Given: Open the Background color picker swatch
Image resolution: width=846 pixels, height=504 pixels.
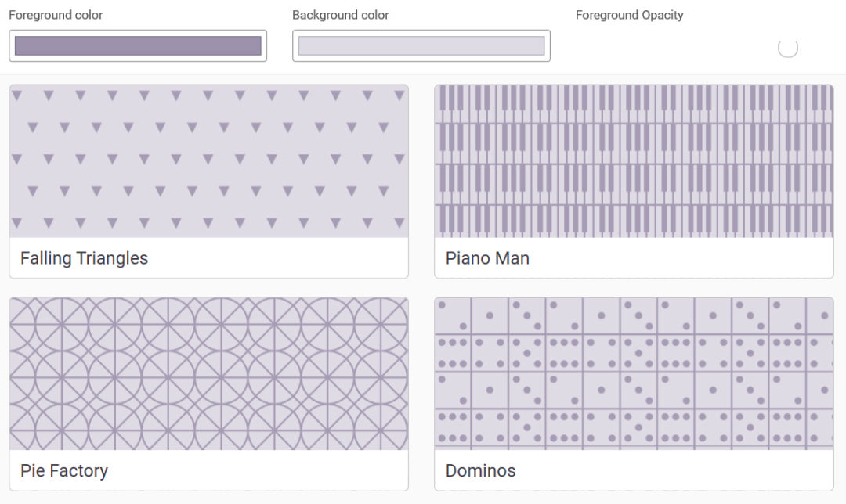Looking at the screenshot, I should [x=421, y=45].
